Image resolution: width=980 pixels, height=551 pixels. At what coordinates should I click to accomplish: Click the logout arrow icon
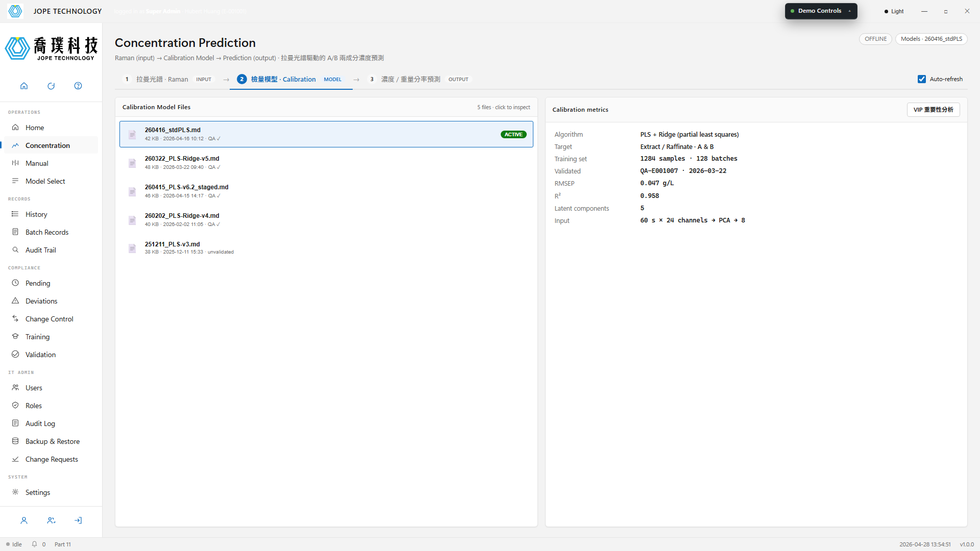point(78,521)
